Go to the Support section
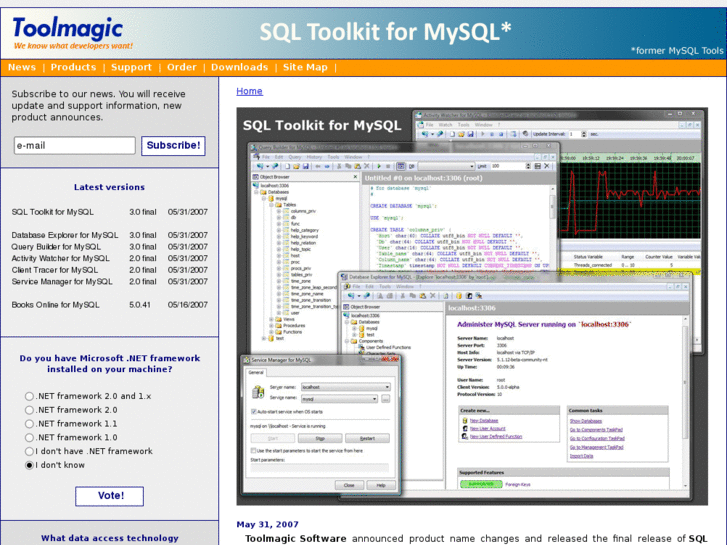Screen dimensions: 727x545 click(x=131, y=67)
